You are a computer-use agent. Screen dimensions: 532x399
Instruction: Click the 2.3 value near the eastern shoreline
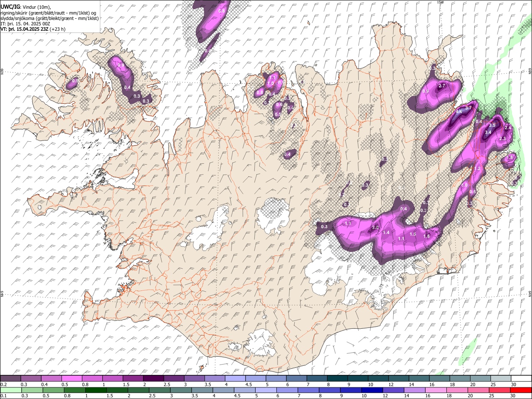click(502, 138)
